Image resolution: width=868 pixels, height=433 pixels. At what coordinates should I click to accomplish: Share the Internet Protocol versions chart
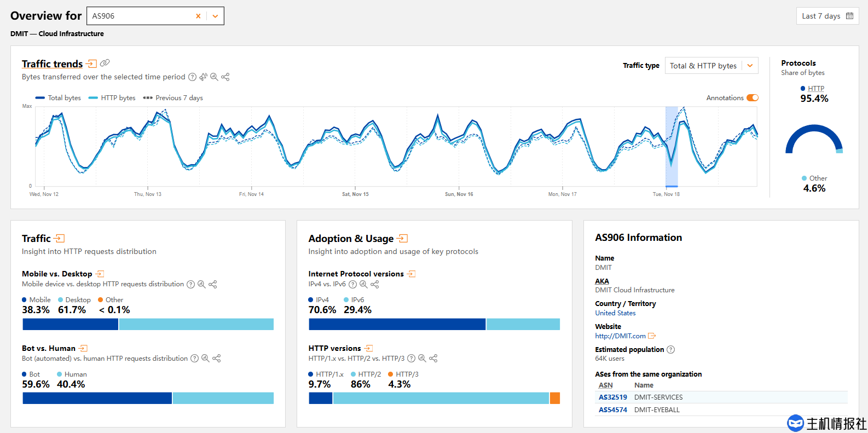pyautogui.click(x=375, y=284)
